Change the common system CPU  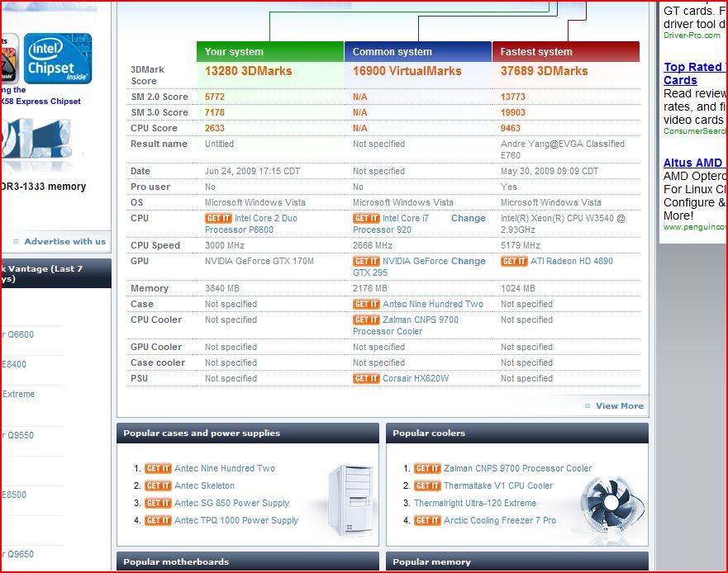pos(468,218)
